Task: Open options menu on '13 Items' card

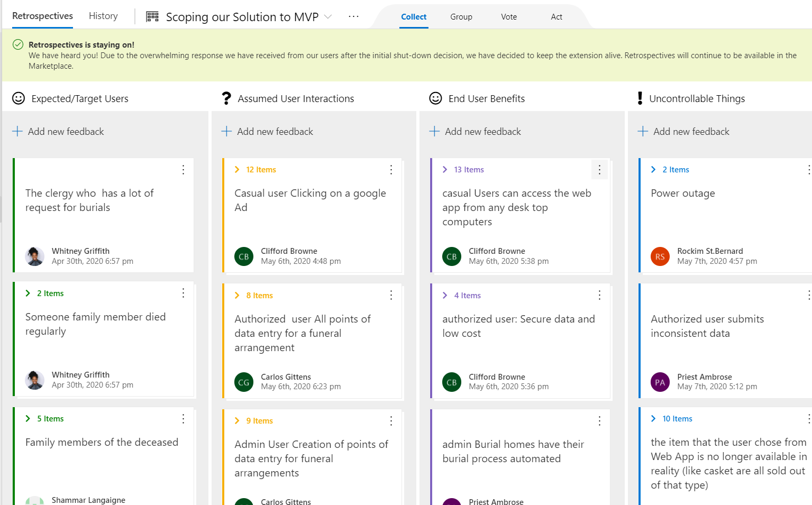Action: [x=599, y=170]
